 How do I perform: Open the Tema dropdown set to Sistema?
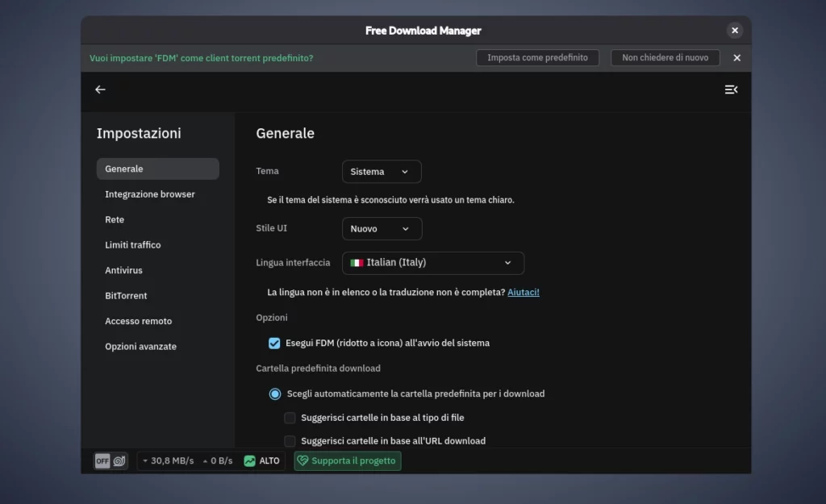point(382,172)
